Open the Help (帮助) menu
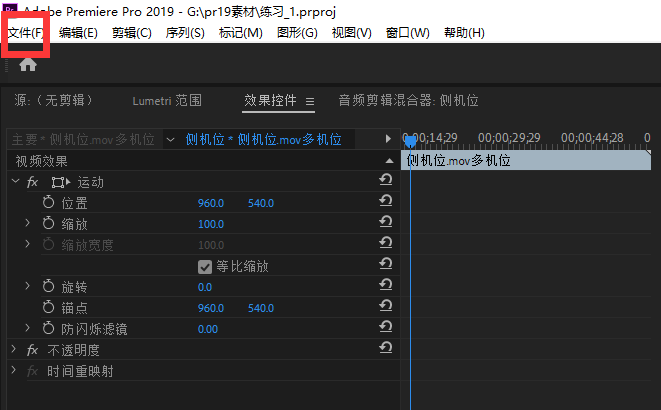661x410 pixels. pyautogui.click(x=464, y=32)
